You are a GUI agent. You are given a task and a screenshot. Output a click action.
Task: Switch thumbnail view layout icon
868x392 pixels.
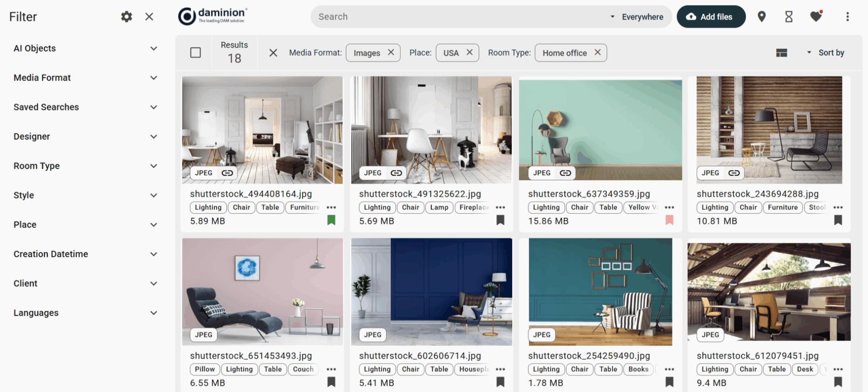pos(782,53)
